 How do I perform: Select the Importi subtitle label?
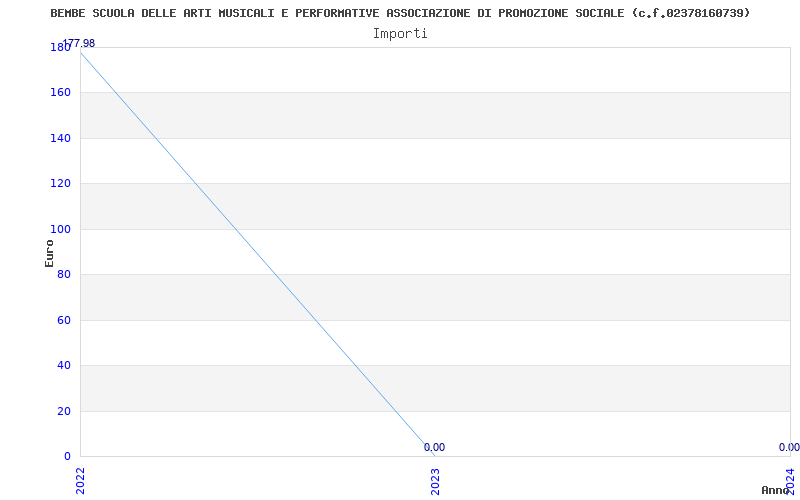point(400,34)
